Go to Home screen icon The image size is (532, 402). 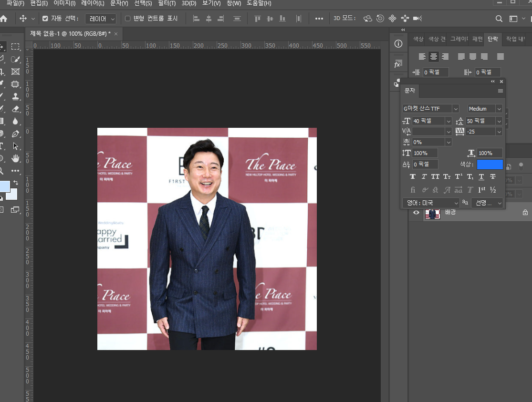[x=4, y=19]
